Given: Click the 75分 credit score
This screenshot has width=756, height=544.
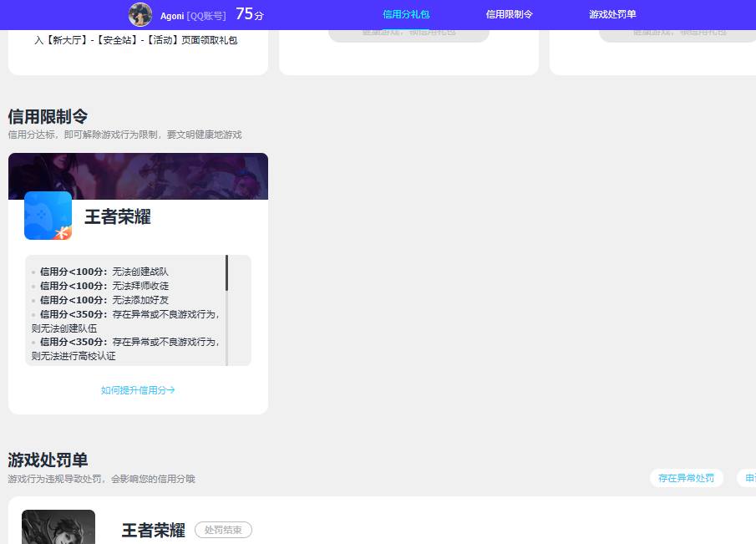Looking at the screenshot, I should pos(249,14).
